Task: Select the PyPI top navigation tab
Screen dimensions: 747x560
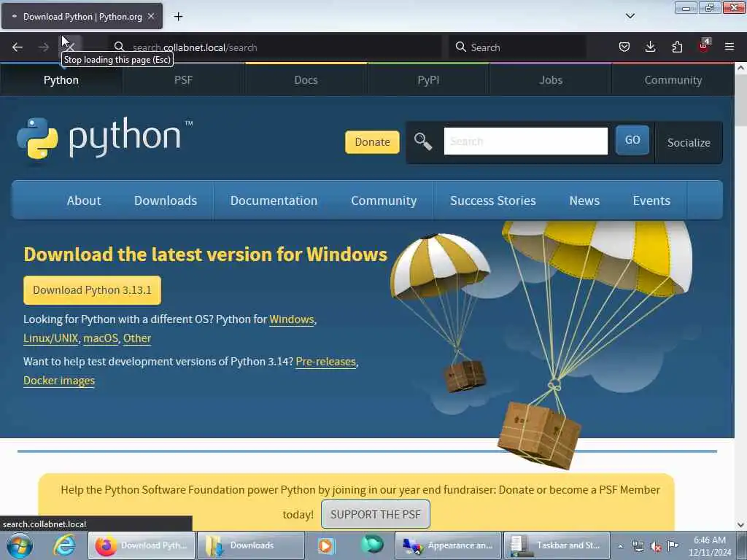Action: pyautogui.click(x=428, y=80)
